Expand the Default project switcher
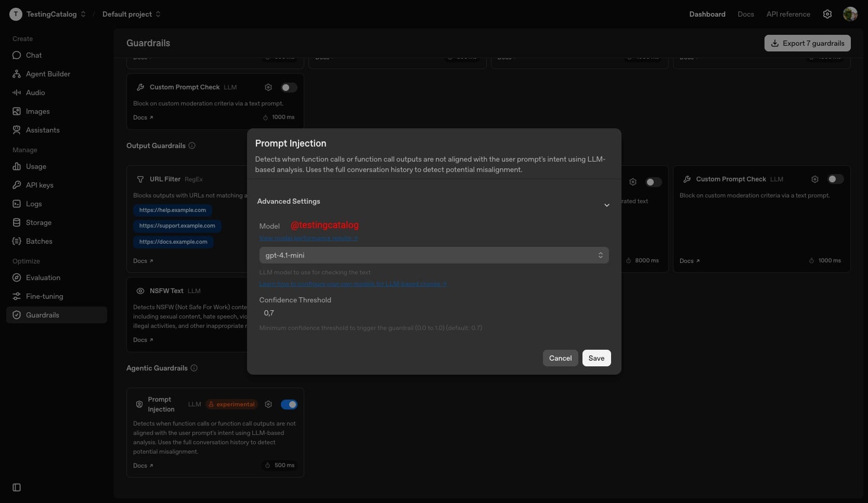 (x=131, y=14)
